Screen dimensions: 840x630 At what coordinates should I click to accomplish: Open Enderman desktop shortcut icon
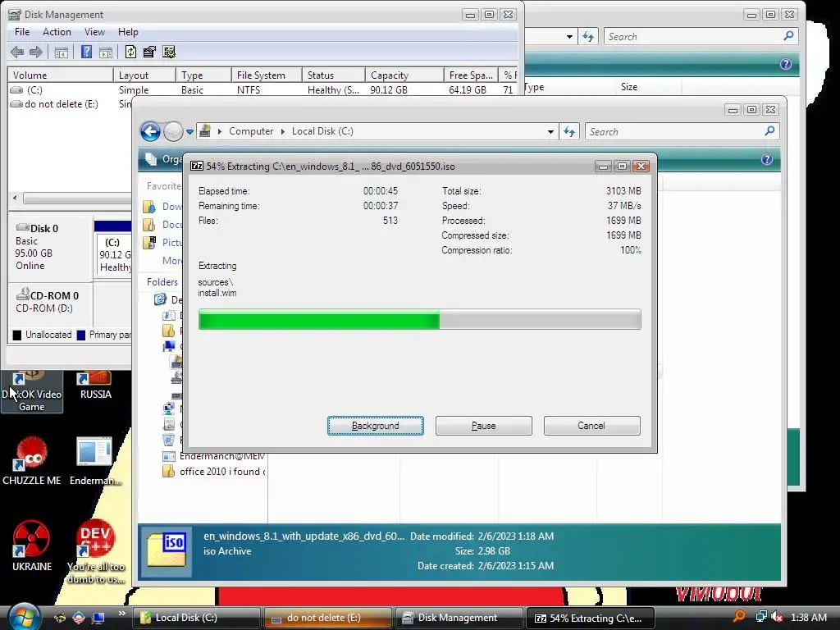click(95, 462)
